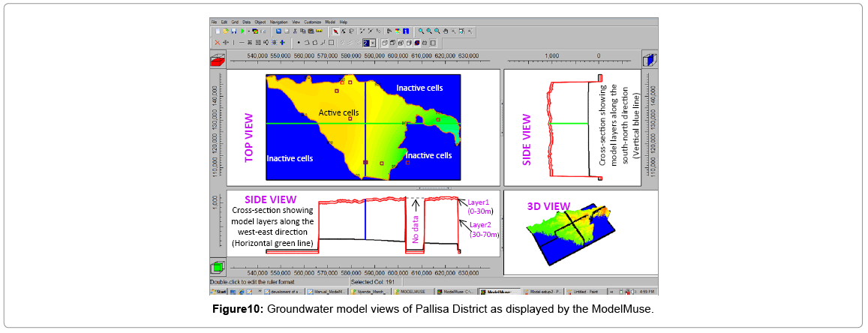Open the Model menu
This screenshot has height=333, width=868.
pos(330,22)
